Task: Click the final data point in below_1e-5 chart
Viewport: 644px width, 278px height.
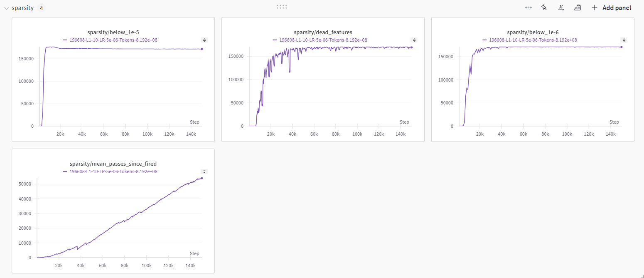Action: (x=202, y=49)
